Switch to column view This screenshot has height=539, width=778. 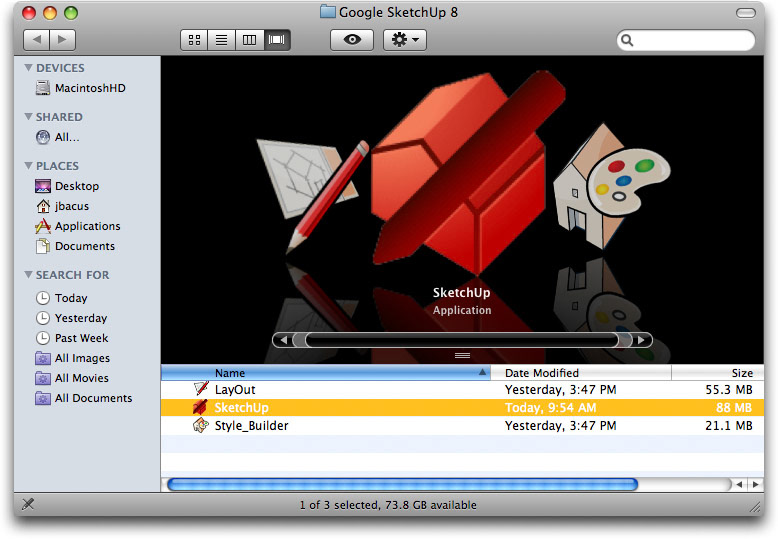click(x=249, y=40)
